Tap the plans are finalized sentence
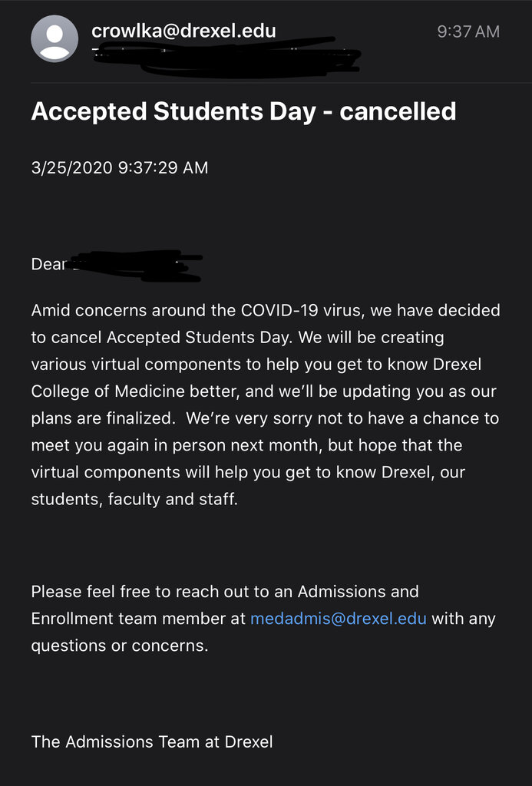532x786 pixels. [x=103, y=418]
